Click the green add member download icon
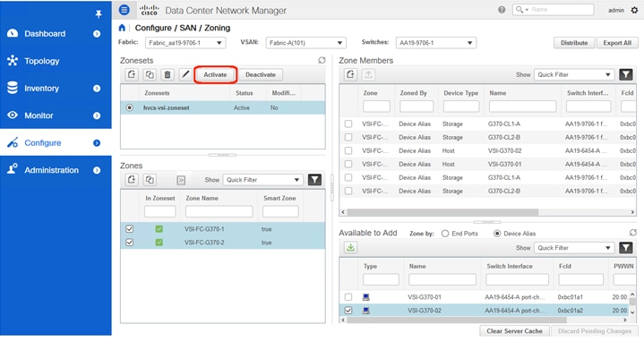The height and width of the screenshot is (341, 644). (x=350, y=247)
